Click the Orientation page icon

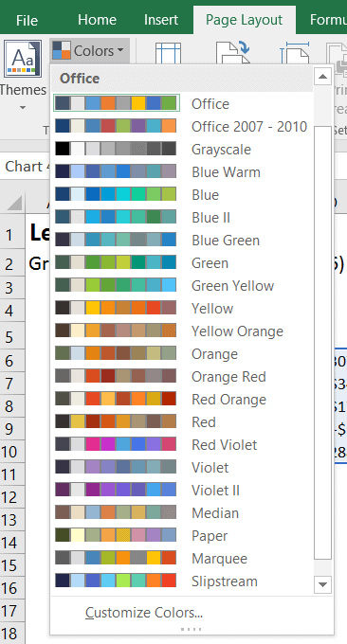[x=233, y=52]
